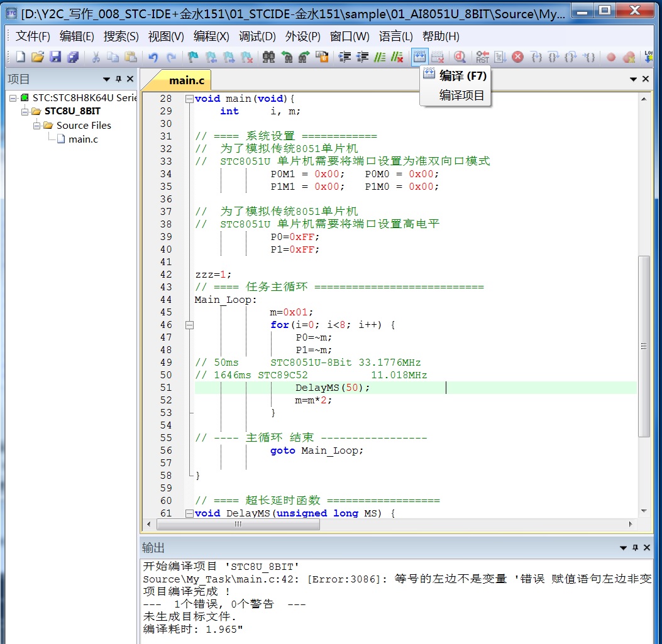
Task: Decrease indent of the selected lines
Action: 362,57
